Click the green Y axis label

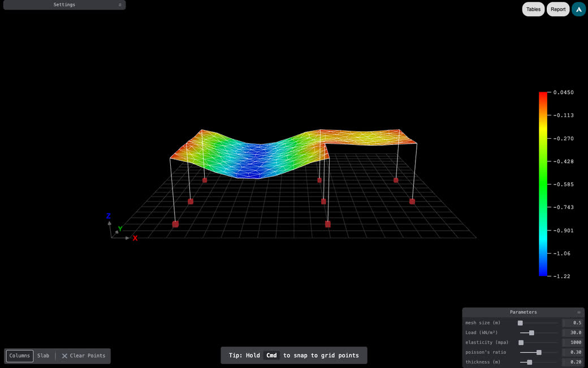tap(120, 229)
